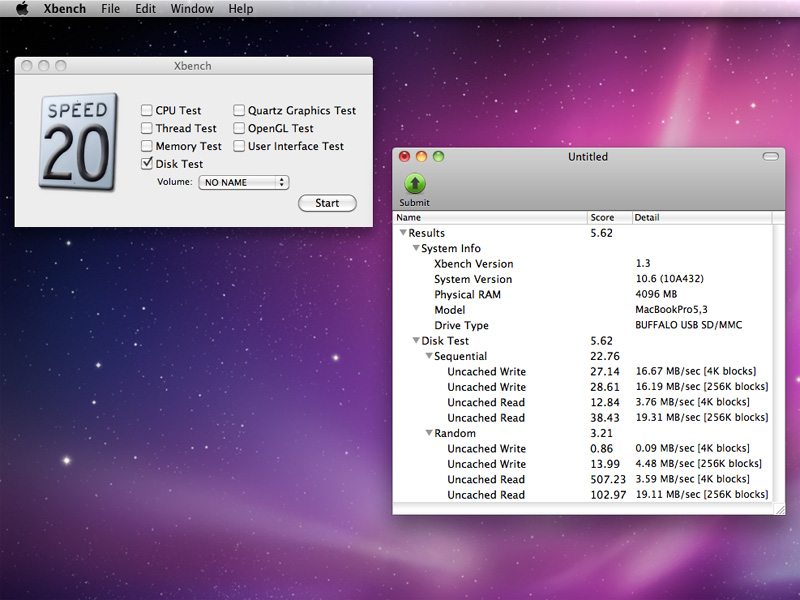Image resolution: width=800 pixels, height=600 pixels.
Task: Collapse the System Info disclosure triangle
Action: [416, 248]
